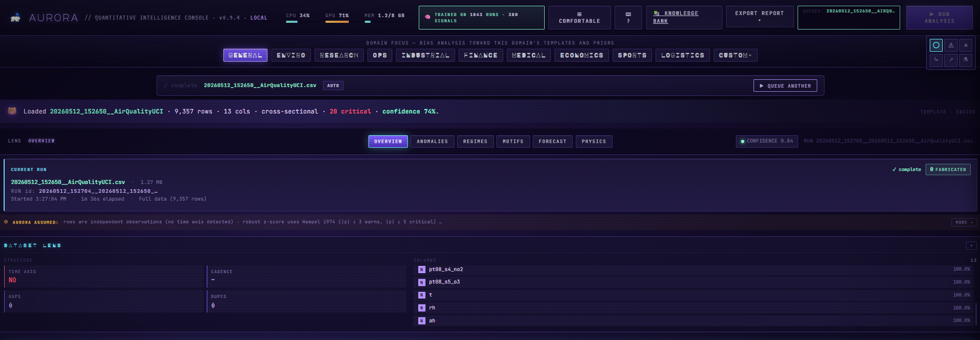The height and width of the screenshot is (340, 980).
Task: Select the General domain focus
Action: tap(245, 55)
